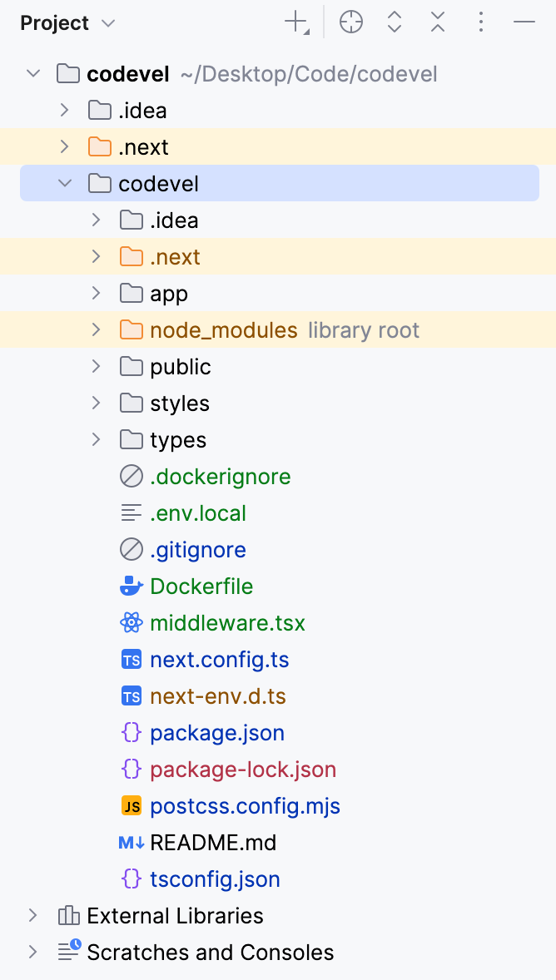Expand the node_modules folder
The image size is (556, 980).
click(97, 330)
